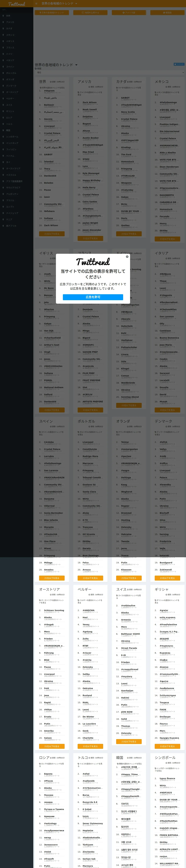
Task: Click the 日本の各地域のトレンド orange button
Action: pyautogui.click(x=52, y=12)
